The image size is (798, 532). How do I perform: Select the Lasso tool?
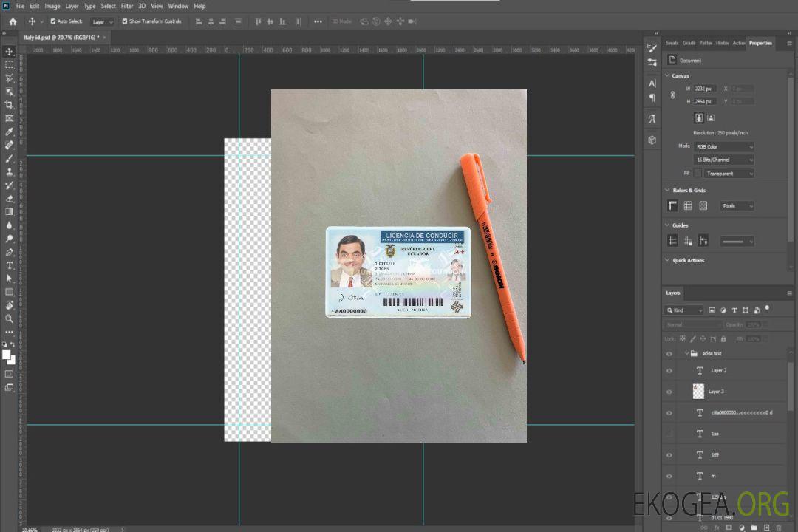(9, 78)
